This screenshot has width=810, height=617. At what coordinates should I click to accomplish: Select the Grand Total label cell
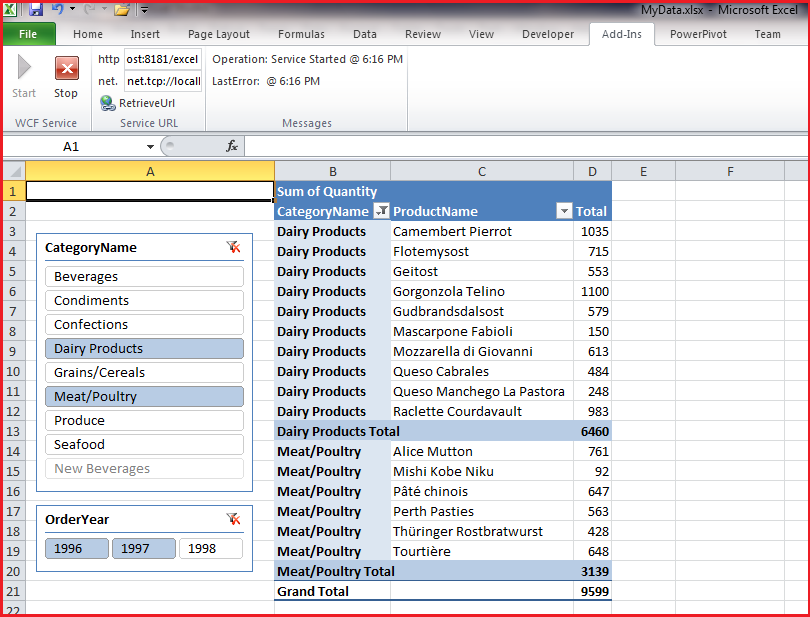pyautogui.click(x=333, y=591)
